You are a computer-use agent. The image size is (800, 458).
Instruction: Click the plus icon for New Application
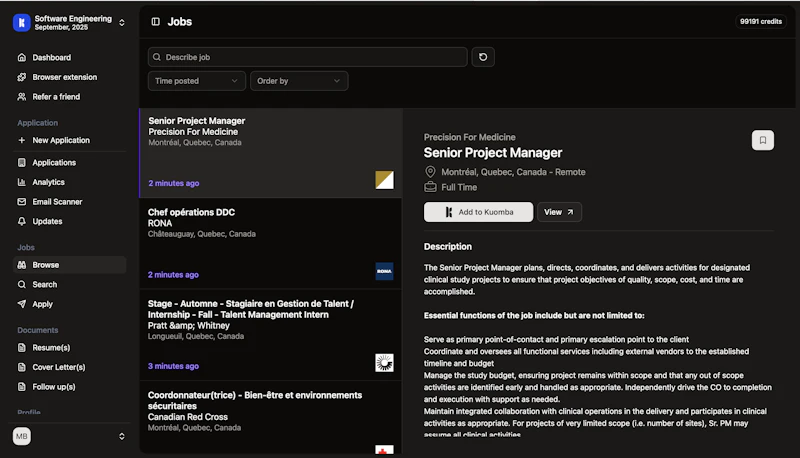tap(21, 140)
